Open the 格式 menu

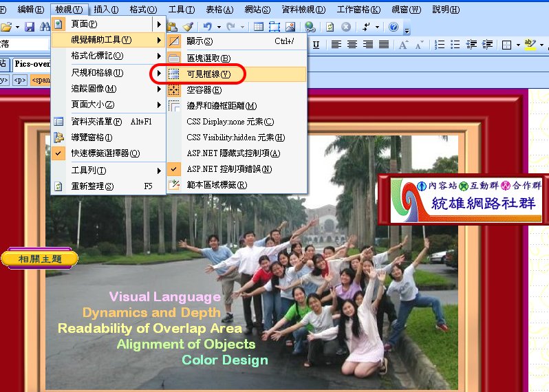point(143,10)
